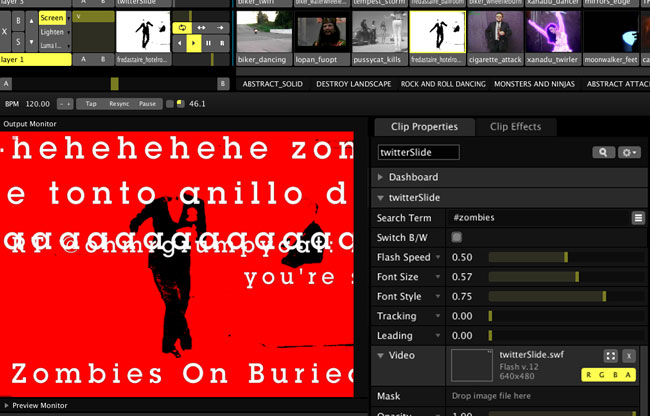Enable random playback R button
This screenshot has width=650, height=416.
[222, 43]
